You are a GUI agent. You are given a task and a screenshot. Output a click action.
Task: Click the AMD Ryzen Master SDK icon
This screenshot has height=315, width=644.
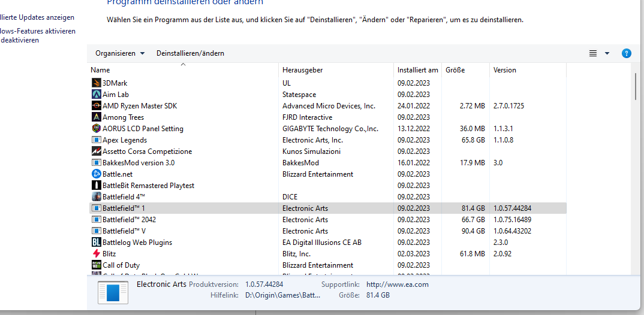pyautogui.click(x=96, y=106)
